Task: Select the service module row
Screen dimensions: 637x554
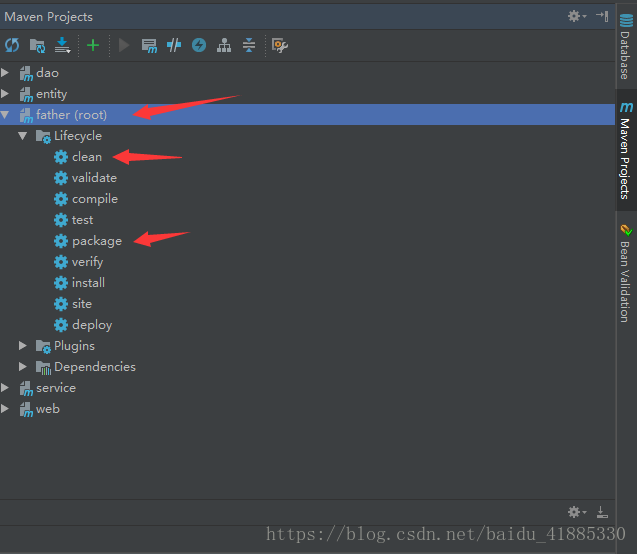Action: 307,388
